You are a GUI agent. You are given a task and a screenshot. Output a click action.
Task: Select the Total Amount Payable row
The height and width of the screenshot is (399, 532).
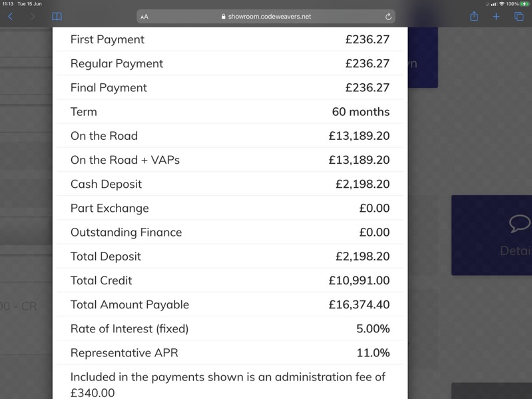(x=230, y=304)
